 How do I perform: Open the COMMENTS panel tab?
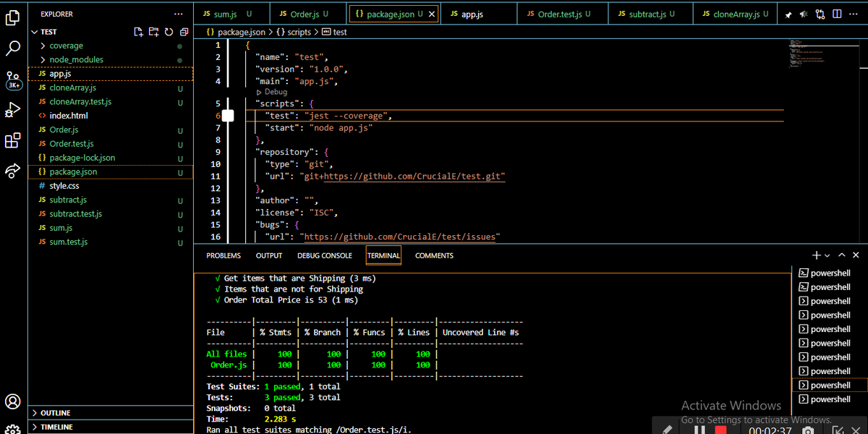tap(434, 255)
